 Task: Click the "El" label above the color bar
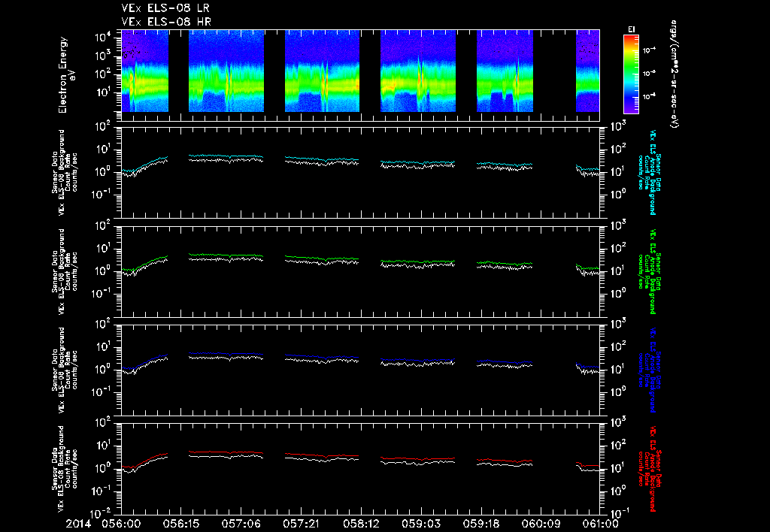(x=632, y=29)
